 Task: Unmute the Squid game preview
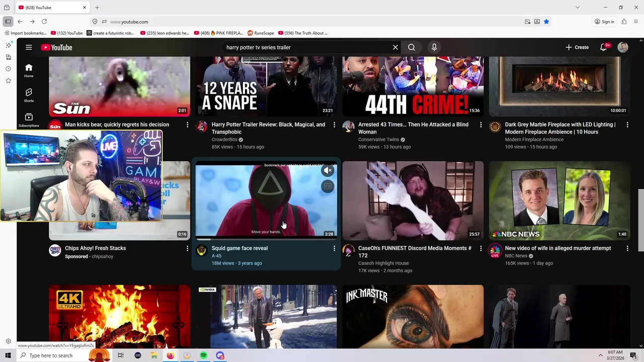[x=328, y=170]
